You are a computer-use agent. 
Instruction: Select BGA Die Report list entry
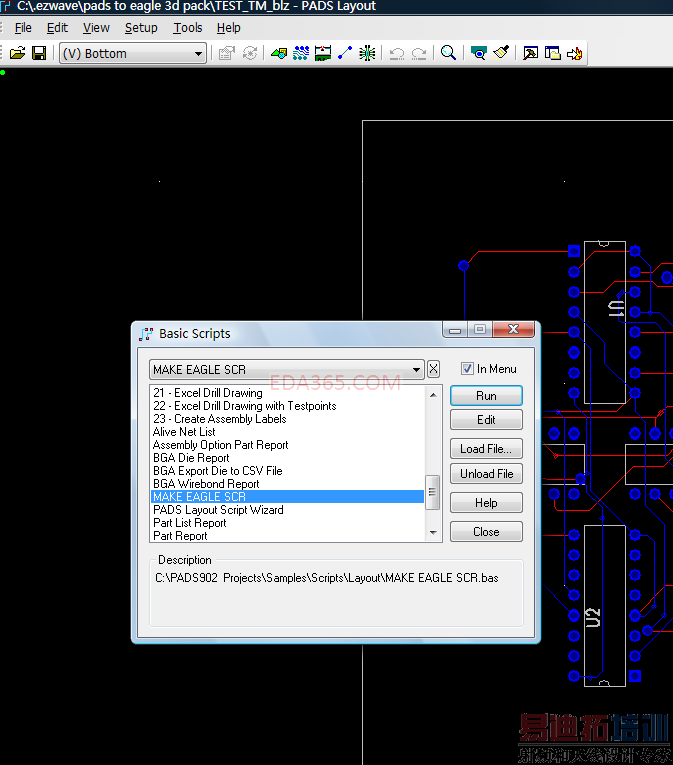tap(191, 458)
